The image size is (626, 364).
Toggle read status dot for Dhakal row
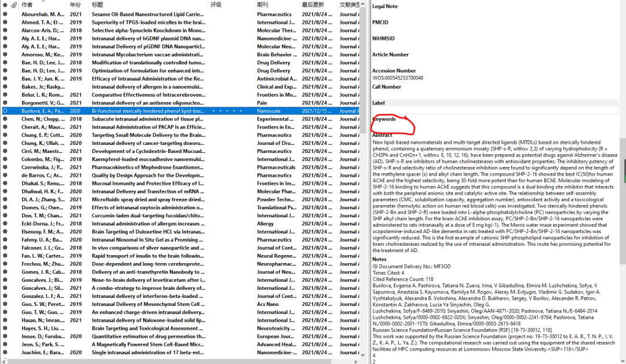point(5,183)
